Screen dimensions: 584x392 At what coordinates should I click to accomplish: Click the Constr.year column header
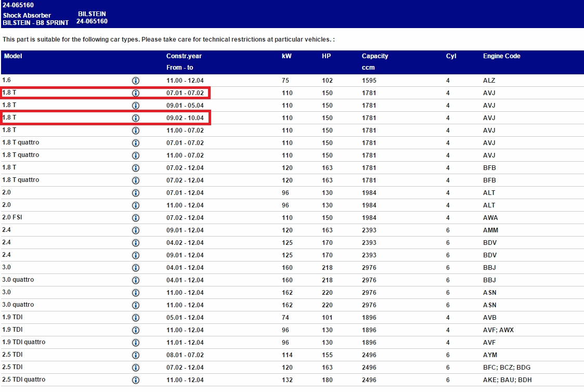[184, 56]
